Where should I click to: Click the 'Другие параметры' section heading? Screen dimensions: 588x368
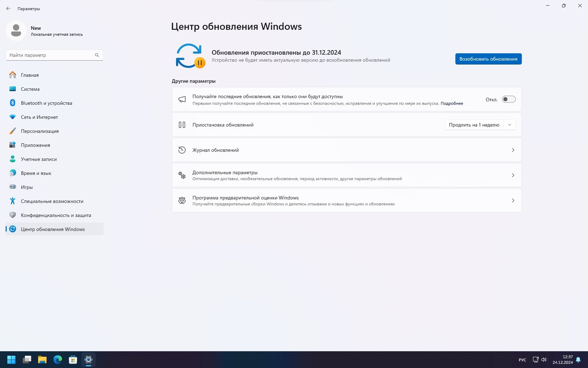pyautogui.click(x=194, y=81)
